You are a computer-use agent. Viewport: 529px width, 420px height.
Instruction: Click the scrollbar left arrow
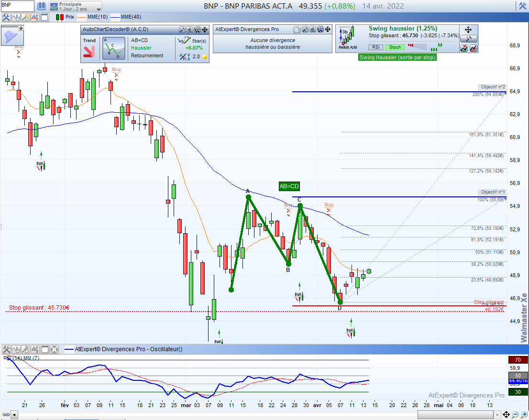point(14,415)
